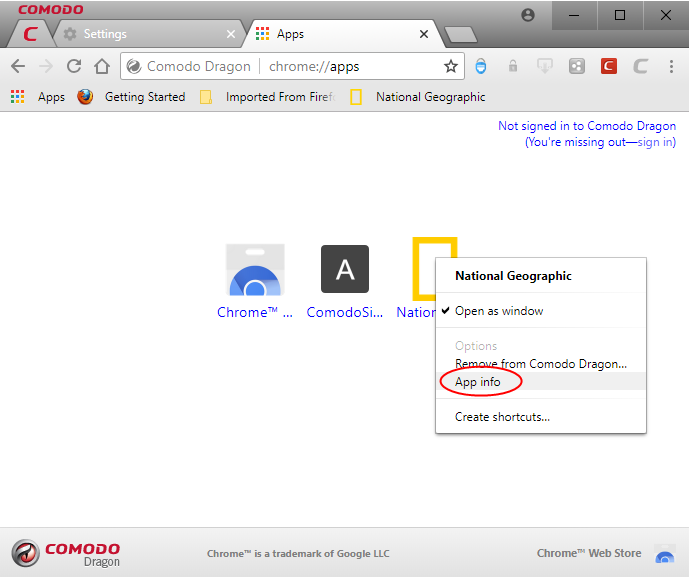Select App info in context menu
Viewport: 689px width, 577px height.
pos(541,381)
